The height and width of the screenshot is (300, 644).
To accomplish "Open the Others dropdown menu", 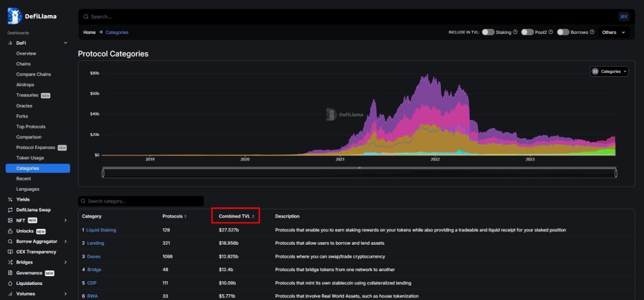I will 614,32.
